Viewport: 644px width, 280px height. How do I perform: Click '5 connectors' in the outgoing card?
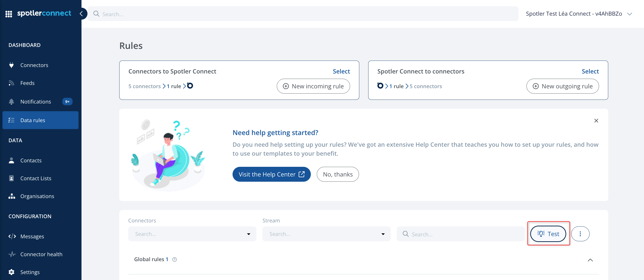click(x=426, y=86)
